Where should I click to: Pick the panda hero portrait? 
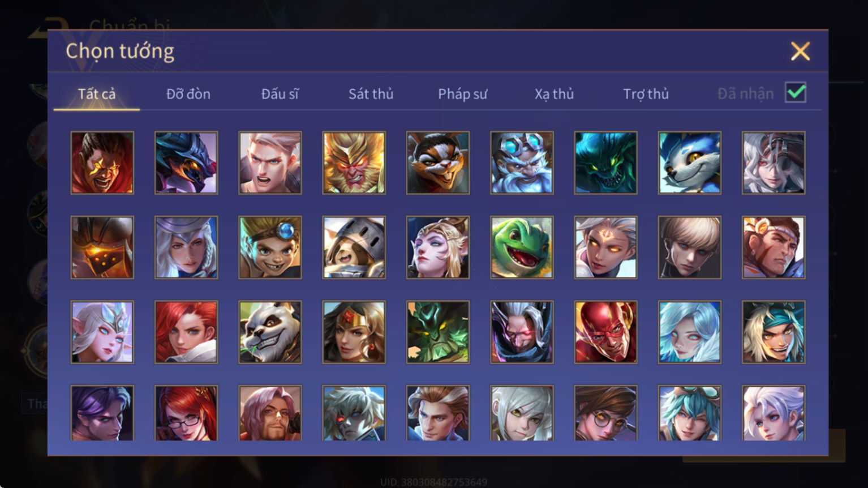pos(270,332)
